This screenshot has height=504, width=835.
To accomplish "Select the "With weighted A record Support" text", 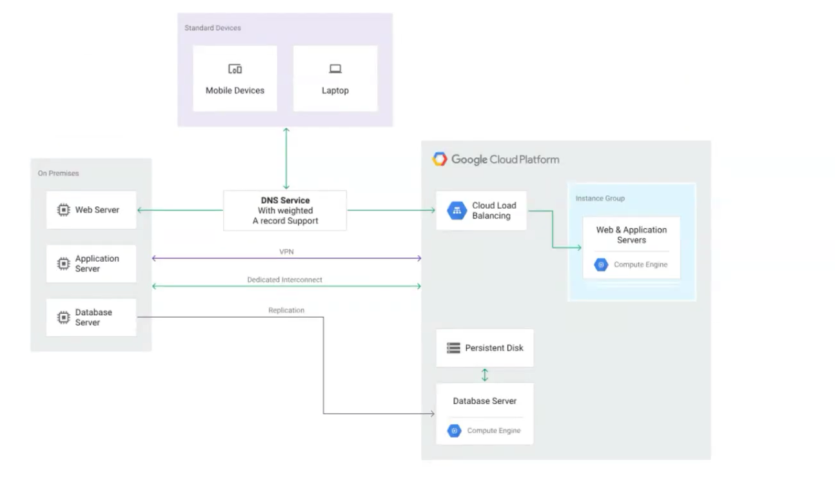I will 285,216.
